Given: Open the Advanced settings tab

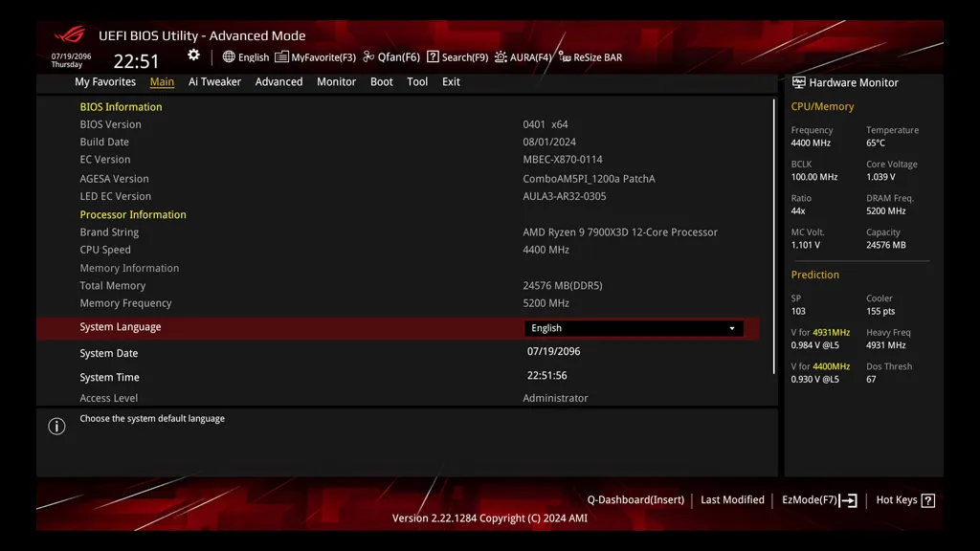Looking at the screenshot, I should (278, 81).
